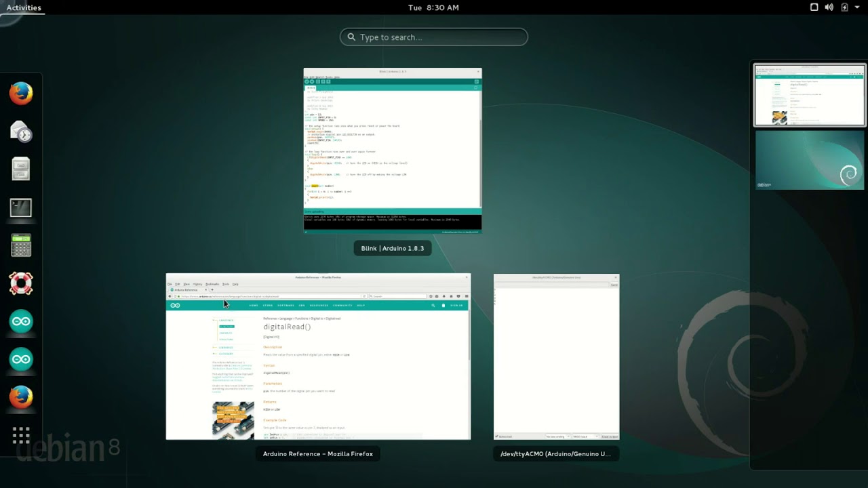Open the Help lifebuoy dock icon

click(x=21, y=283)
